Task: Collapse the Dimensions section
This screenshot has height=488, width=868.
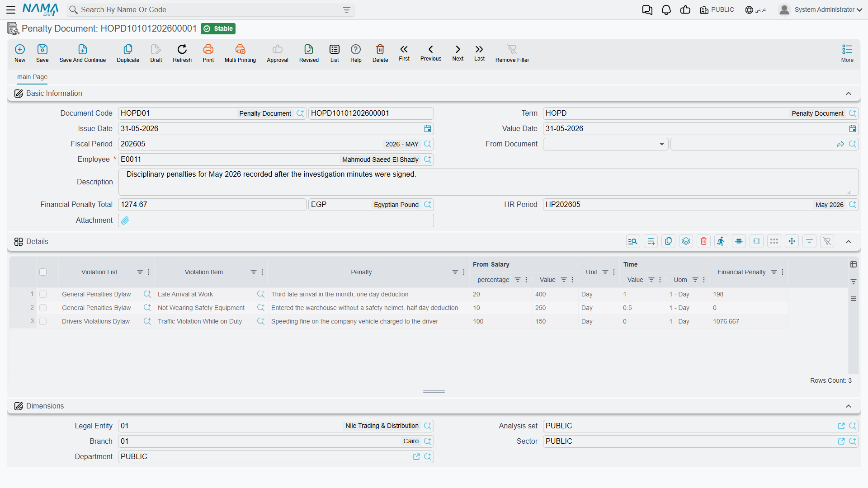Action: pyautogui.click(x=849, y=406)
